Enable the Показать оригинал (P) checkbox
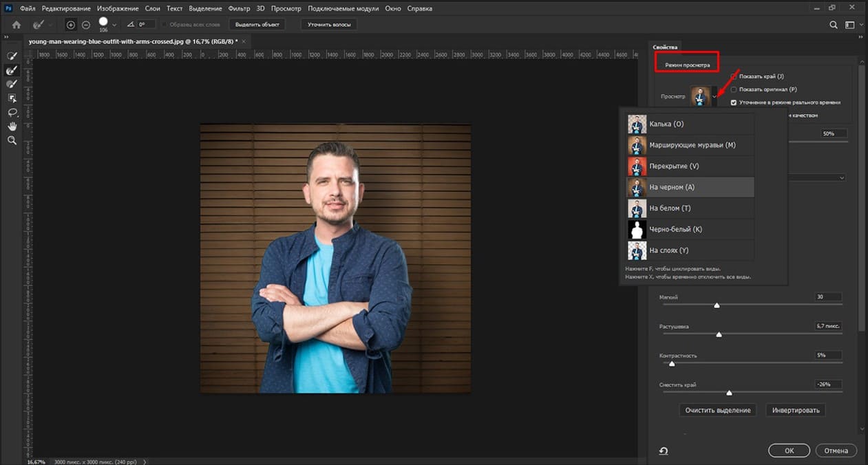This screenshot has height=465, width=868. tap(734, 89)
